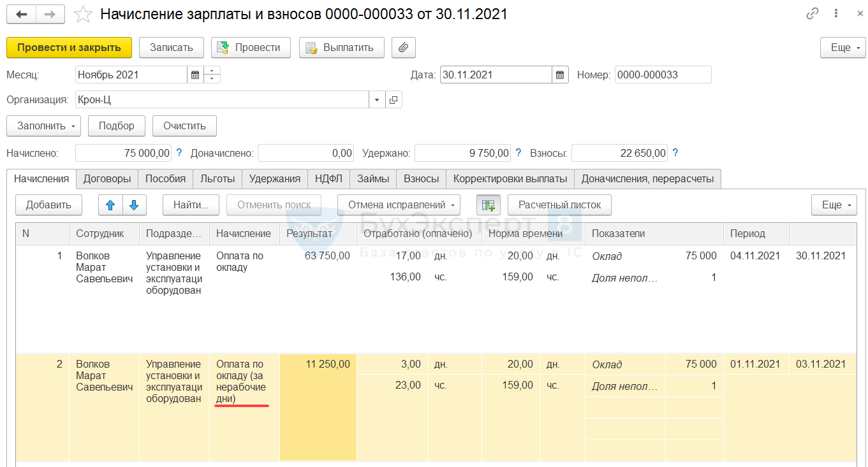Move row down with blue arrow
The height and width of the screenshot is (467, 868).
134,205
